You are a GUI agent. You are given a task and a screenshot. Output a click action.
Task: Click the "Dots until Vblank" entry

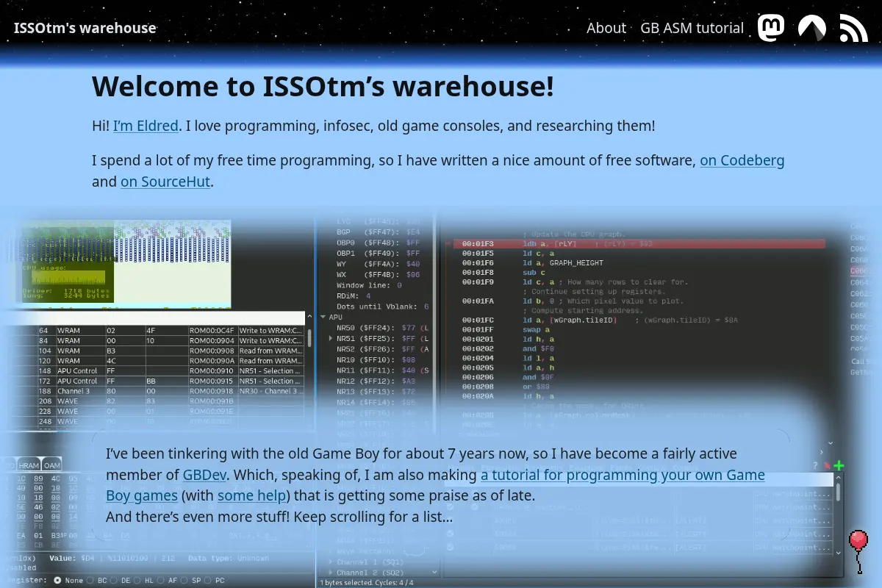pyautogui.click(x=383, y=306)
